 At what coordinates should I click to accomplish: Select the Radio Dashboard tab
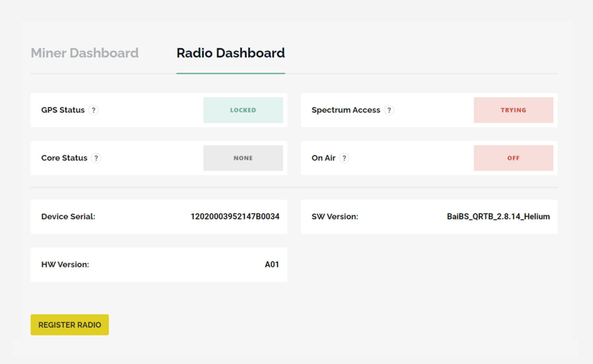(231, 53)
